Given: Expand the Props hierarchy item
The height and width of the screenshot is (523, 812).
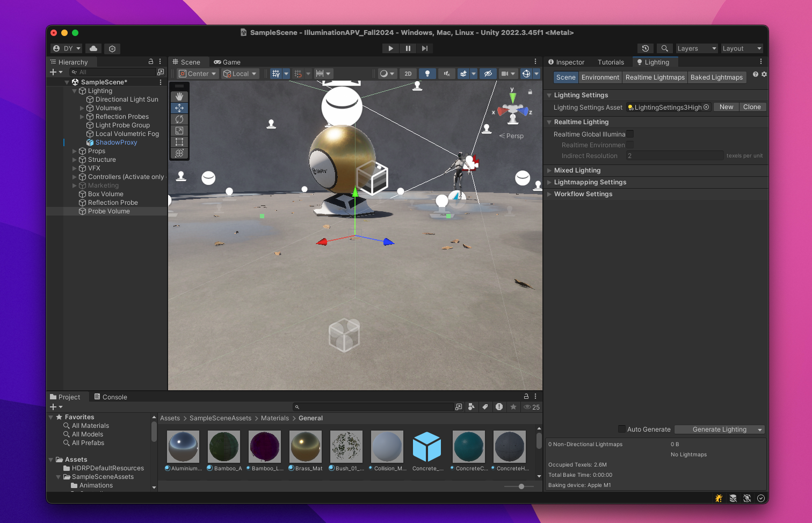Looking at the screenshot, I should [x=75, y=151].
